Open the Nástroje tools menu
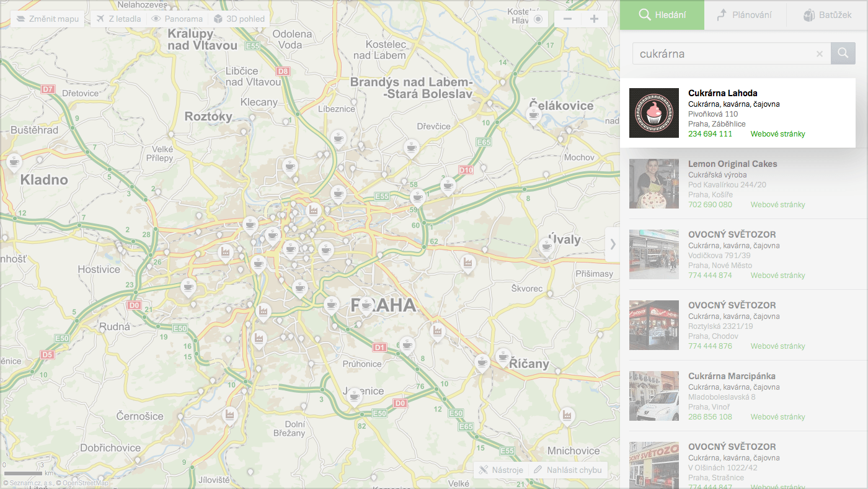The image size is (868, 489). (501, 470)
